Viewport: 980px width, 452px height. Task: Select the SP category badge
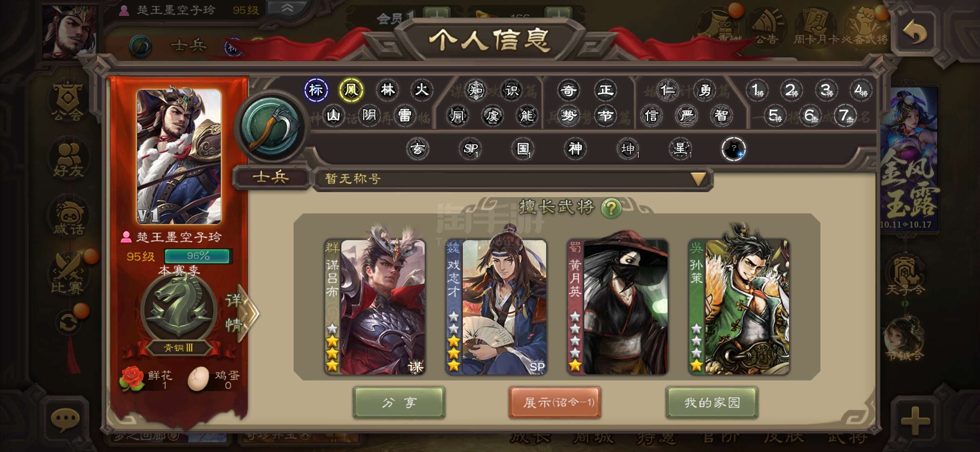coord(470,149)
